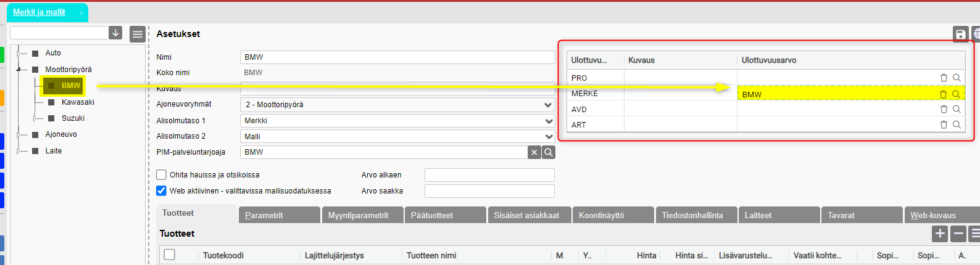Search dimension value for AVD row
The image size is (980, 265).
click(957, 109)
